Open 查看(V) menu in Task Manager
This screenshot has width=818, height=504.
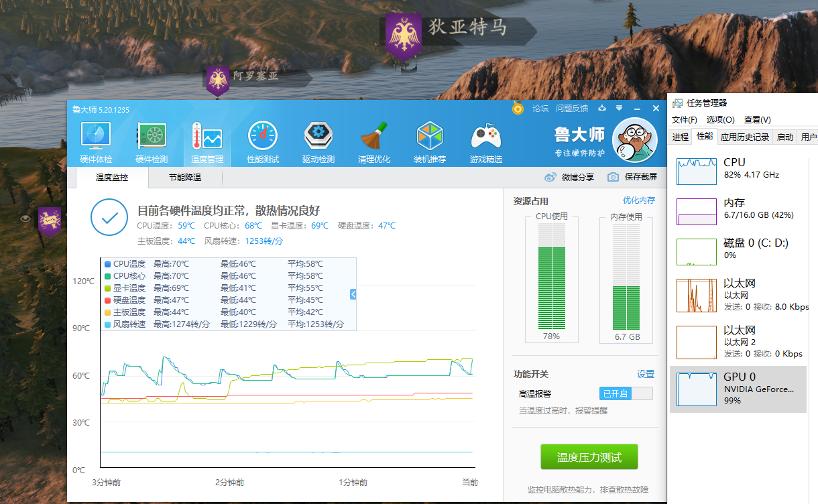[757, 120]
